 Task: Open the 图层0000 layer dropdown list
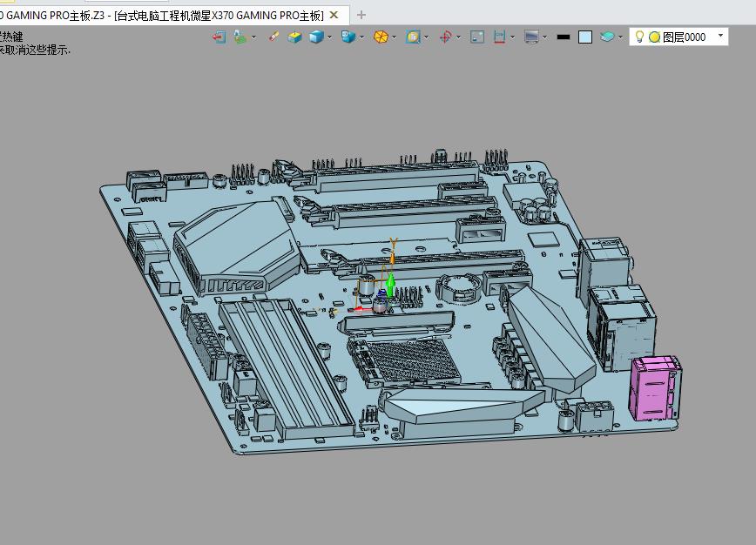721,36
